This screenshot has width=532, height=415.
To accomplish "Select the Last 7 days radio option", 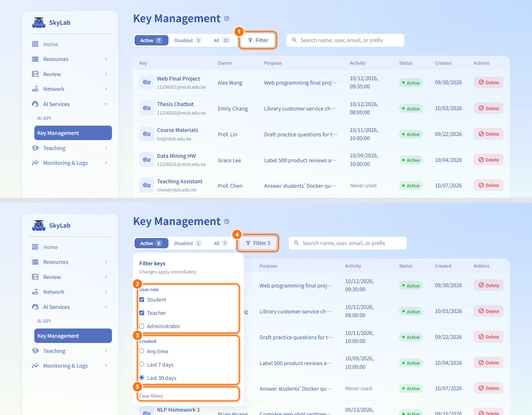I will 142,364.
